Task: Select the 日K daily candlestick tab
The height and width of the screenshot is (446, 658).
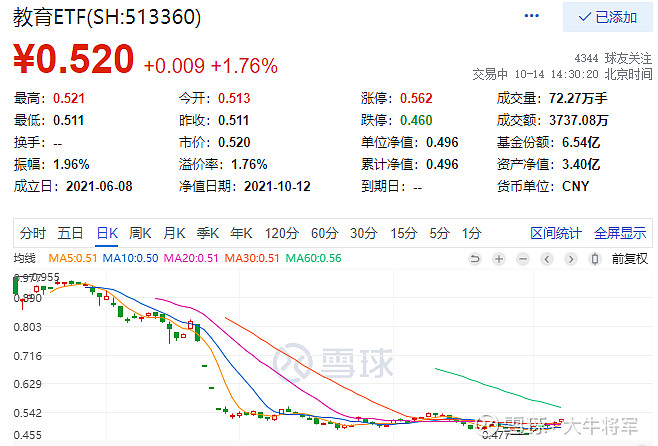Action: [107, 233]
